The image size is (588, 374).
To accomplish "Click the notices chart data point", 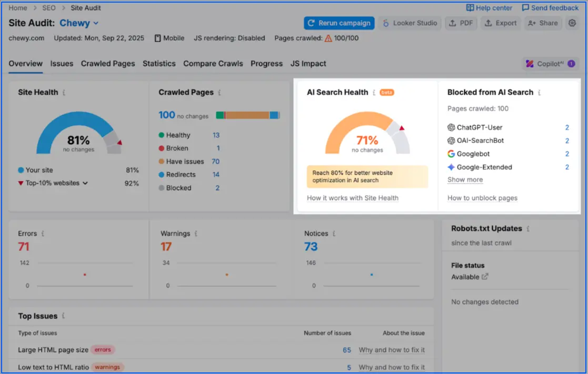I will point(372,275).
